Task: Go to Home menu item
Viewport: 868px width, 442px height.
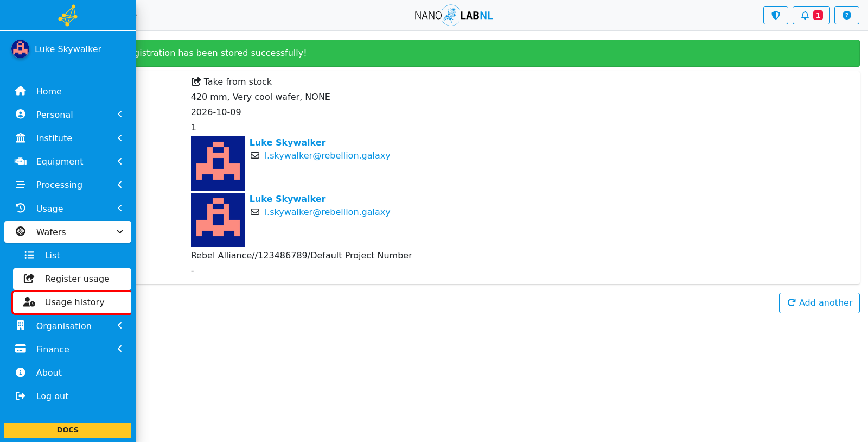Action: [68, 91]
